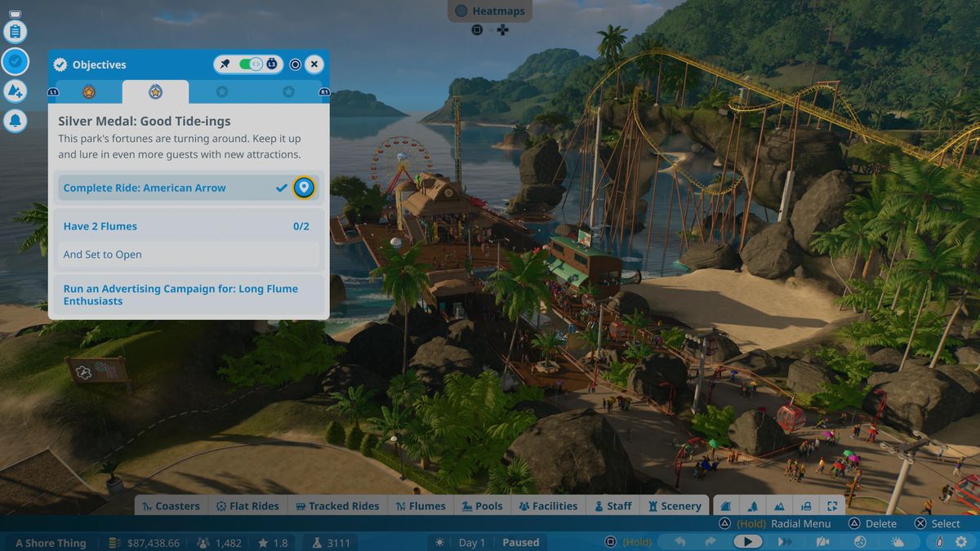980x551 pixels.
Task: Click the mountain-with-plus sidebar icon
Action: click(x=16, y=90)
